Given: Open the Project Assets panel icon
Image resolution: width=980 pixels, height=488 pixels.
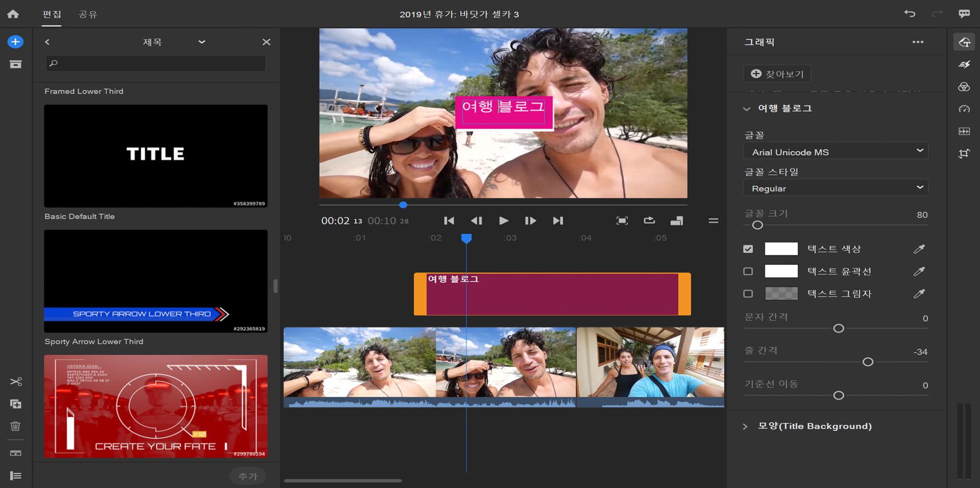Looking at the screenshot, I should tap(15, 64).
